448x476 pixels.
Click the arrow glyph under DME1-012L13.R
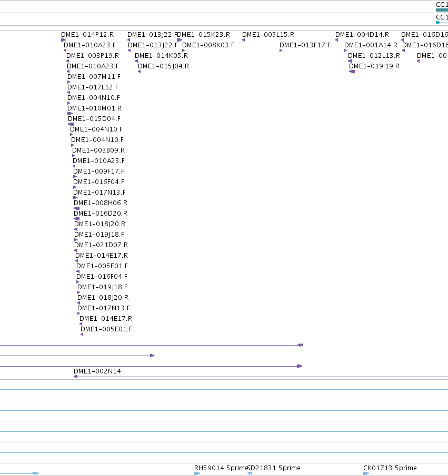pyautogui.click(x=350, y=61)
